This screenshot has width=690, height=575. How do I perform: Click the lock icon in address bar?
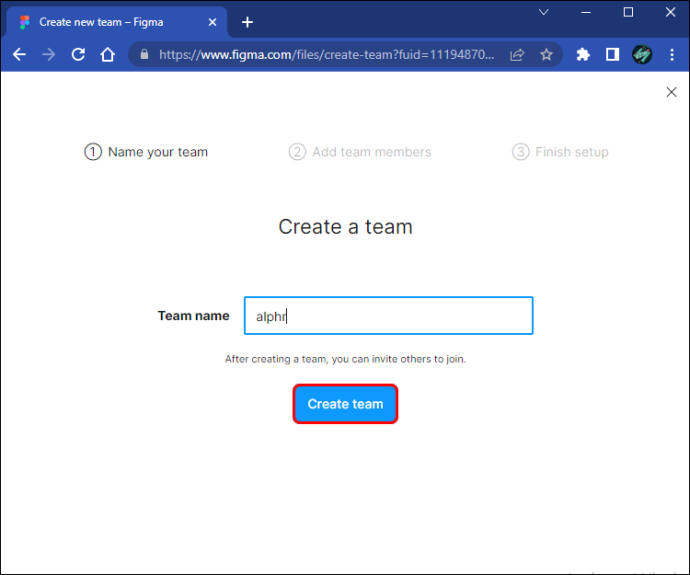coord(144,54)
